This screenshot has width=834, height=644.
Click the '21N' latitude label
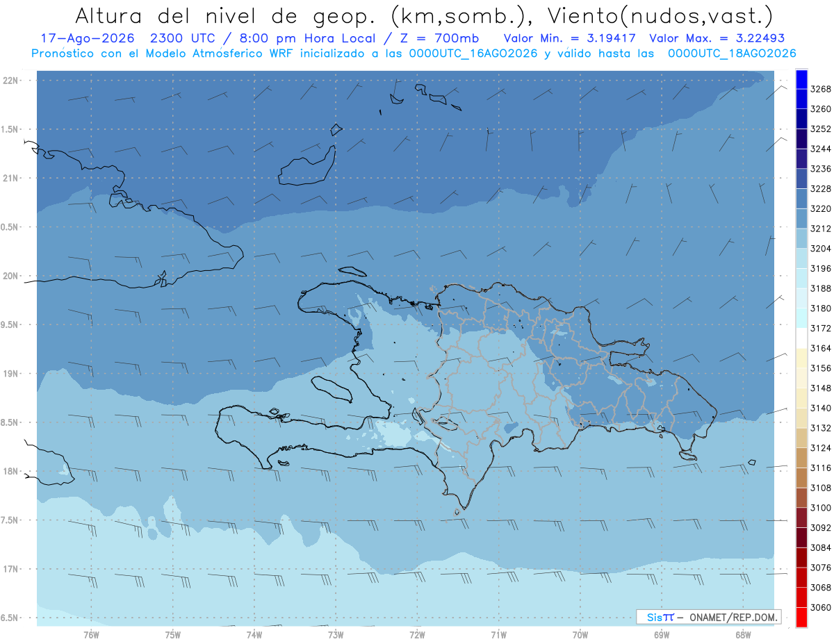click(x=10, y=179)
